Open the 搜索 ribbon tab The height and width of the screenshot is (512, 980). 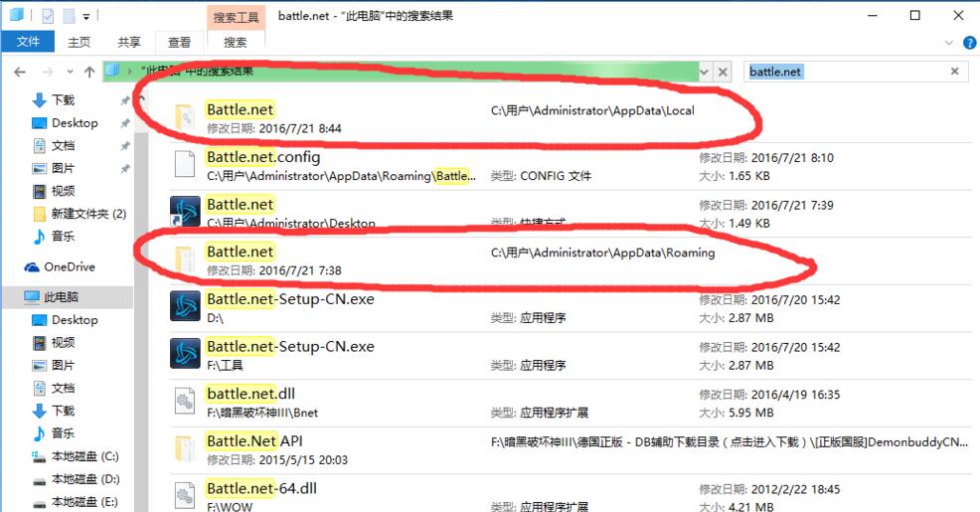tap(235, 42)
